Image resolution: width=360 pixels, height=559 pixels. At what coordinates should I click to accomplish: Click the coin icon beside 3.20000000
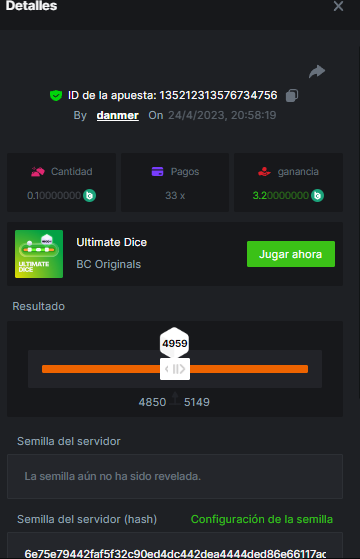pos(317,195)
